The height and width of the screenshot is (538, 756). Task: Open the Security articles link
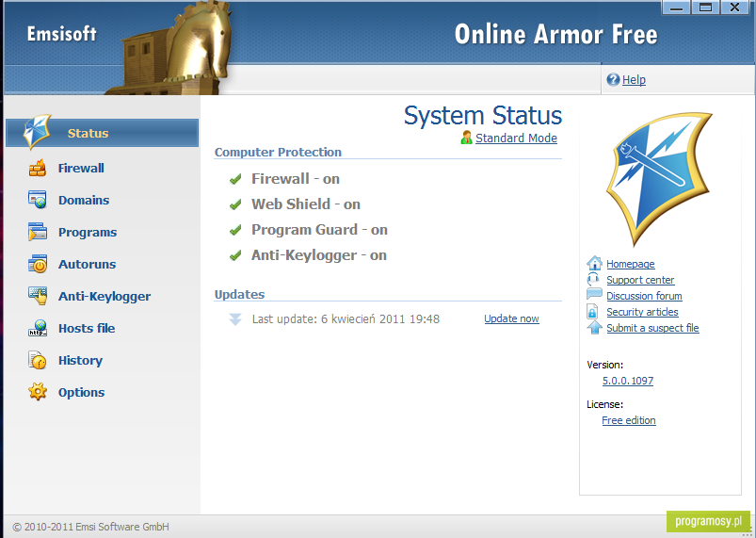642,312
